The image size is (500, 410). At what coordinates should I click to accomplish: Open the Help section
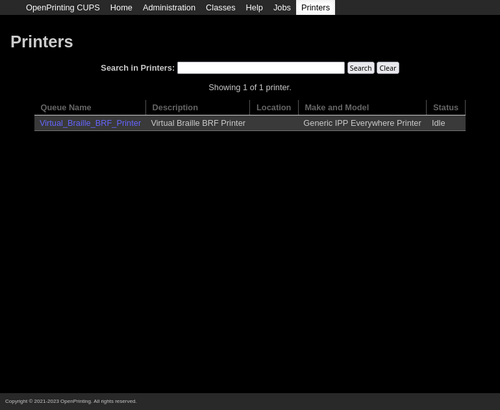[254, 7]
